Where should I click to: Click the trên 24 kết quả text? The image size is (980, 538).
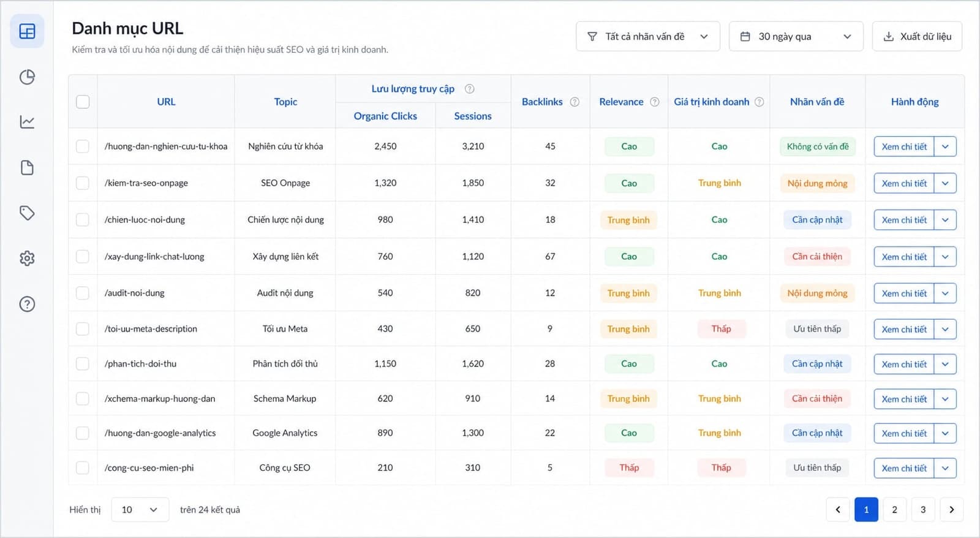click(x=210, y=510)
